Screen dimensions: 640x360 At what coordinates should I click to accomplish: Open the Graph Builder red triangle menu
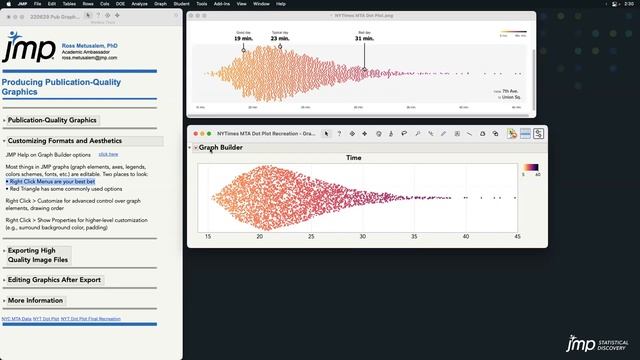[x=196, y=148]
